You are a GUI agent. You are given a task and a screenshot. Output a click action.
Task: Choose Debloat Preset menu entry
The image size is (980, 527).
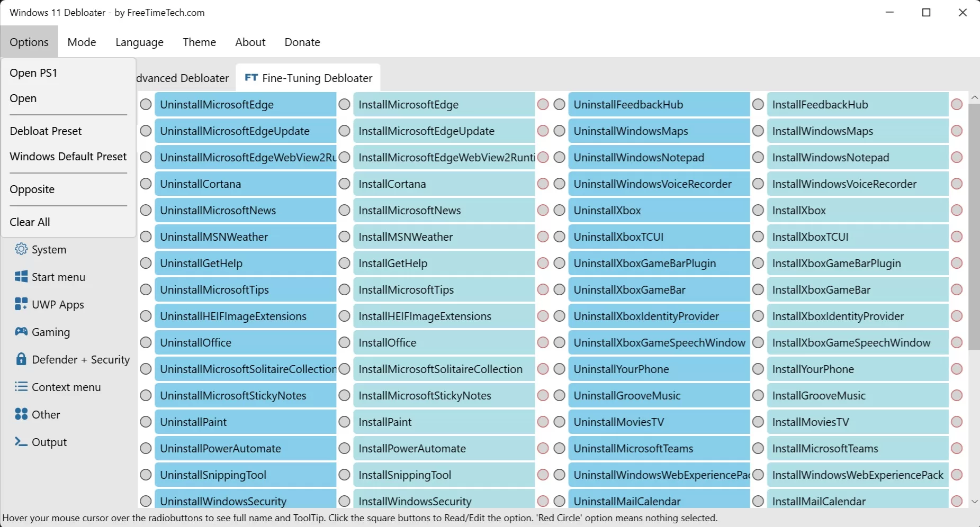point(68,131)
